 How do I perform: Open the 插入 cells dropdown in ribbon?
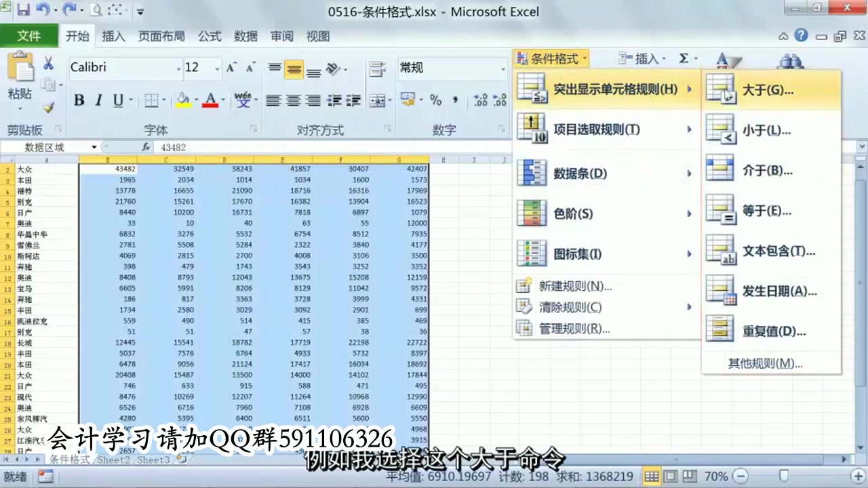point(642,59)
